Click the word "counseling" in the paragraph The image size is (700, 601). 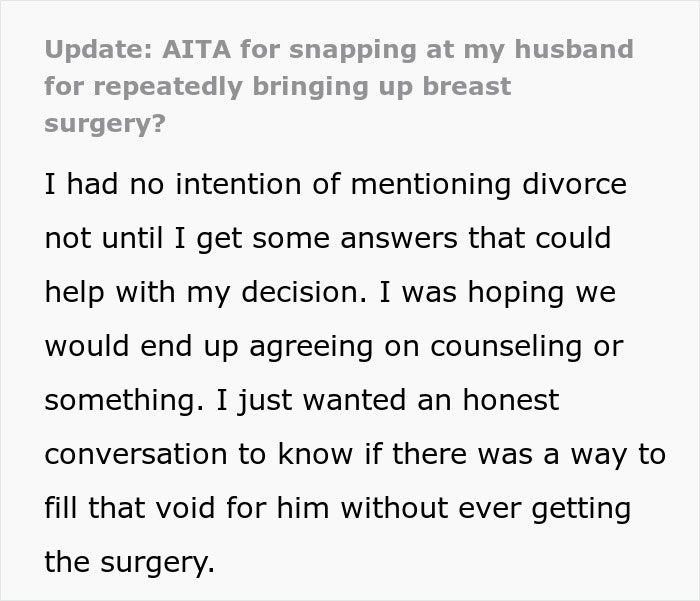pyautogui.click(x=510, y=347)
